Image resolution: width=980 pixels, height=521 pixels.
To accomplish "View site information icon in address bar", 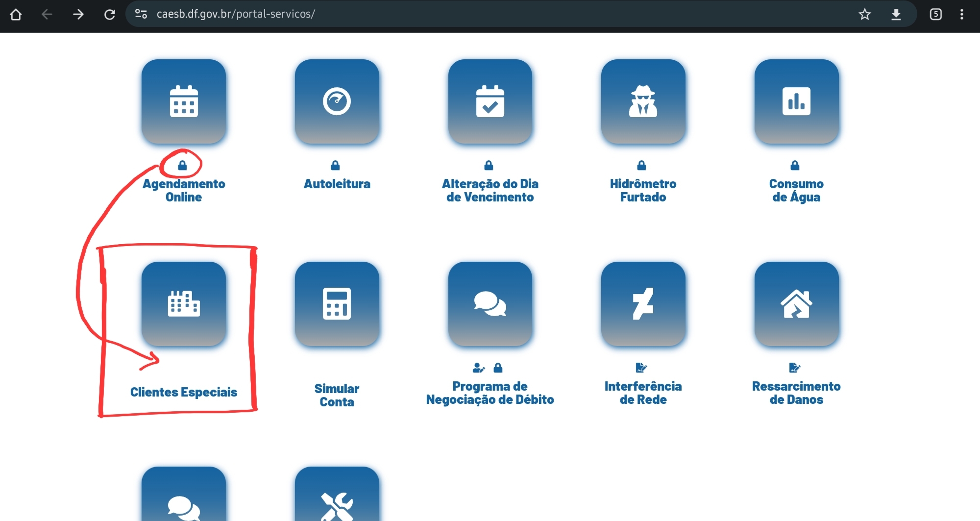I will [x=141, y=14].
